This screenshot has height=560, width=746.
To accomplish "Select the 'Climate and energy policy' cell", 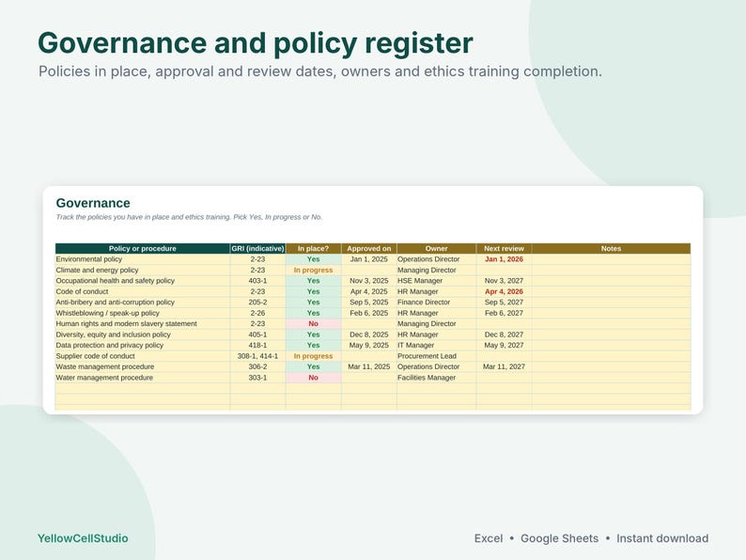I will 143,270.
